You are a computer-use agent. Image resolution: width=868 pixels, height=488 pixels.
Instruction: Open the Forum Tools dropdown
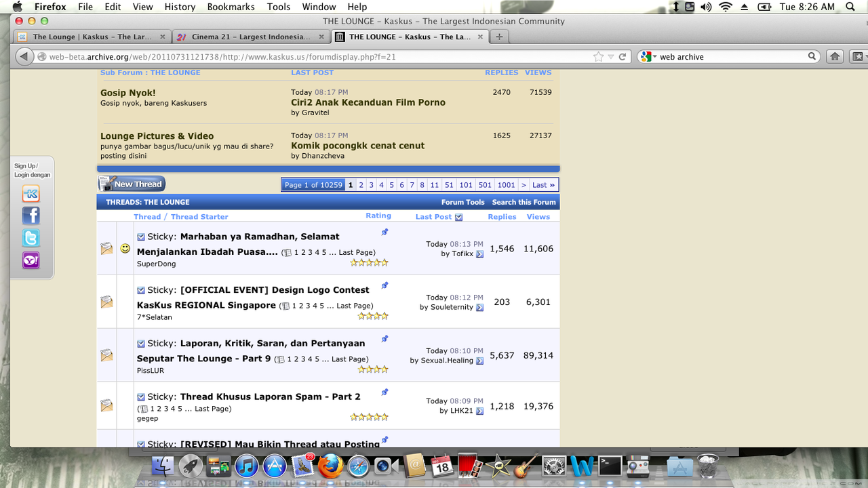click(462, 202)
